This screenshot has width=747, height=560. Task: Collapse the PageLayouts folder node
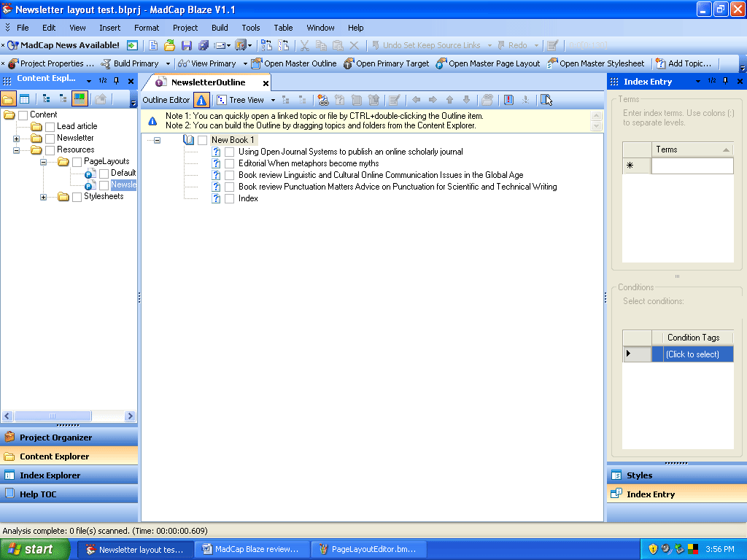pyautogui.click(x=43, y=162)
